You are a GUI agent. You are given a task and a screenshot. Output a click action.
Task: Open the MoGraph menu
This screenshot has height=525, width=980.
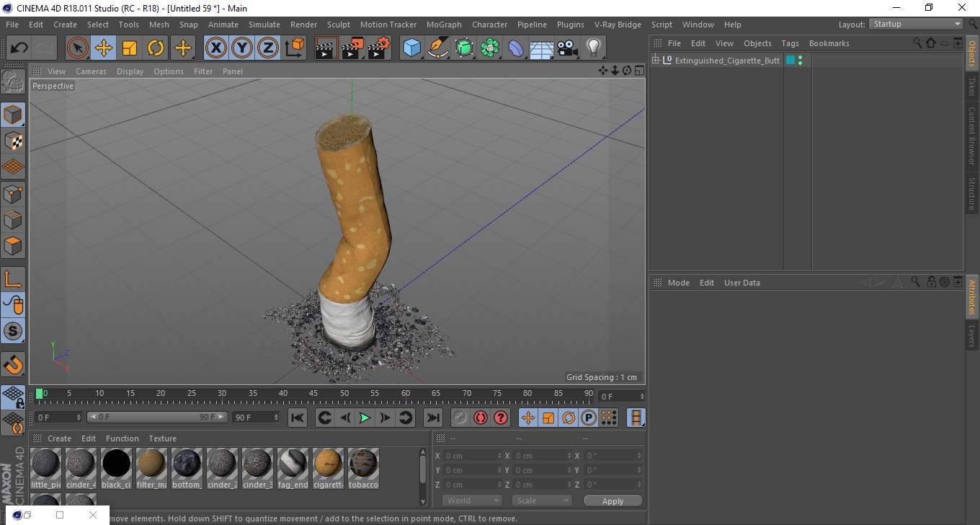[x=444, y=25]
